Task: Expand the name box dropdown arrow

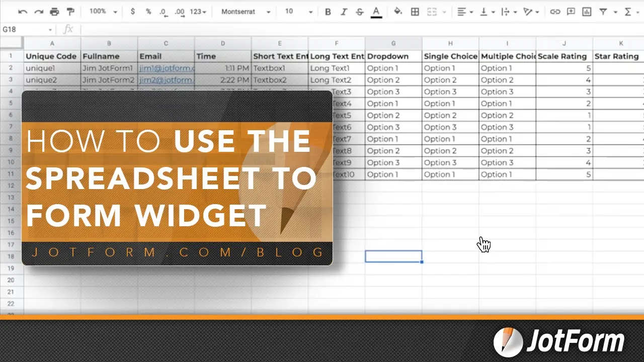Action: tap(50, 30)
